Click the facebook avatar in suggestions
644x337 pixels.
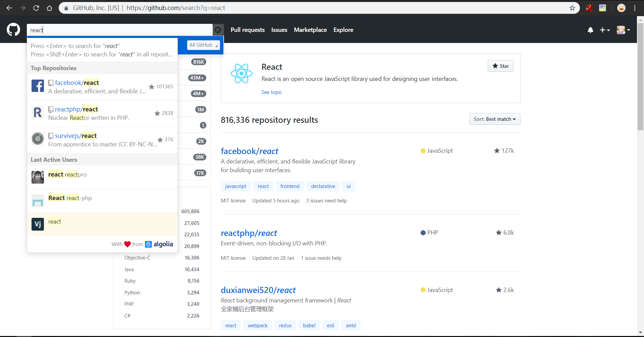click(x=38, y=86)
